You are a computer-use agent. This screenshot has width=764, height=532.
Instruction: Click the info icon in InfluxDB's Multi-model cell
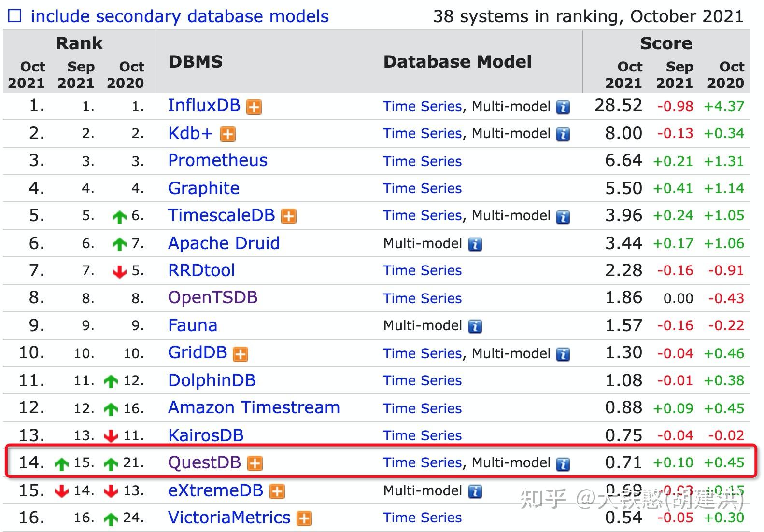(x=563, y=107)
